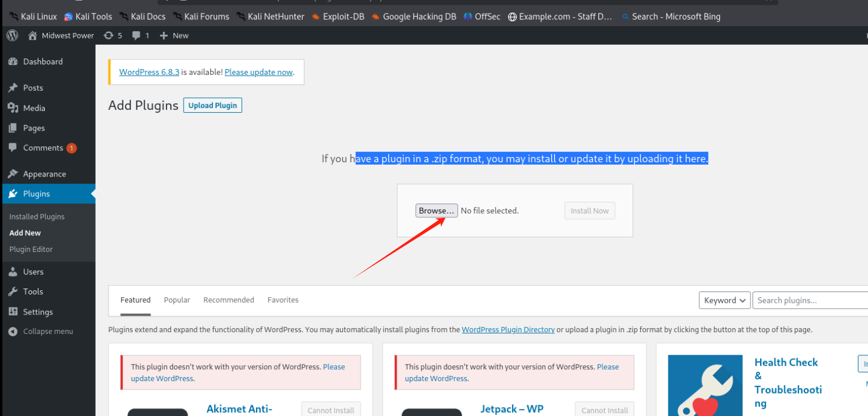
Task: Click the Add Plugins page heading
Action: [143, 106]
